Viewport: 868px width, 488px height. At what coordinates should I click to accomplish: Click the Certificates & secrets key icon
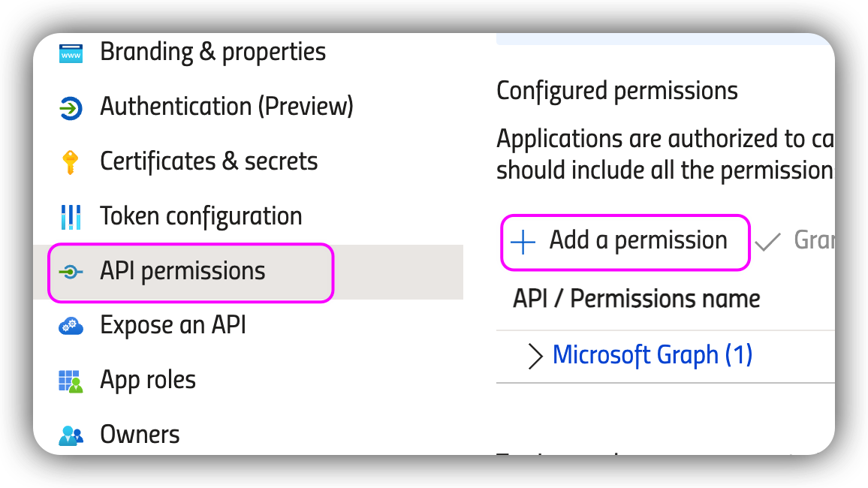[x=71, y=162]
